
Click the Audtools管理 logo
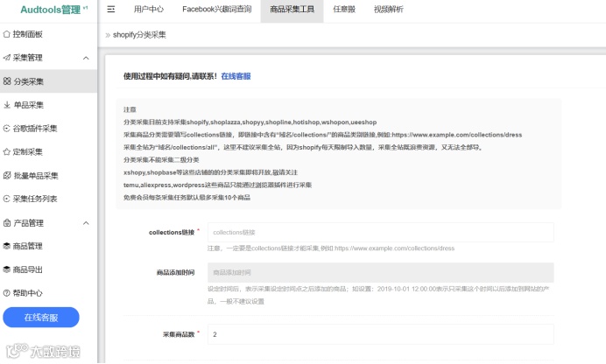coord(54,10)
